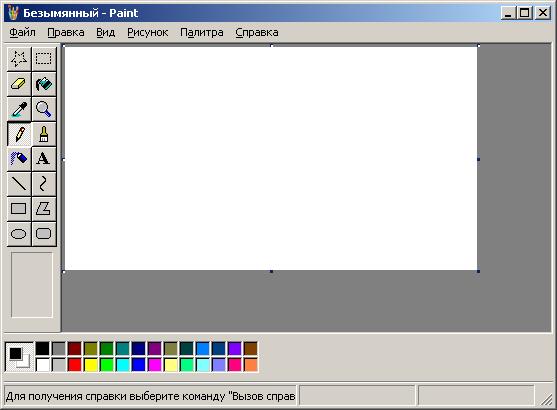Select the Magnifier tool
Viewport: 557px width, 410px height.
pos(44,109)
